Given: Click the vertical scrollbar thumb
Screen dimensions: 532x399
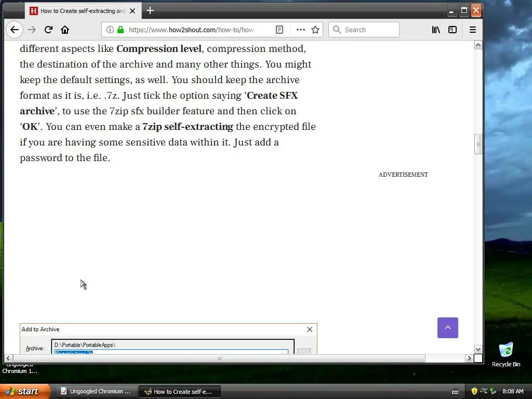Looking at the screenshot, I should click(478, 144).
